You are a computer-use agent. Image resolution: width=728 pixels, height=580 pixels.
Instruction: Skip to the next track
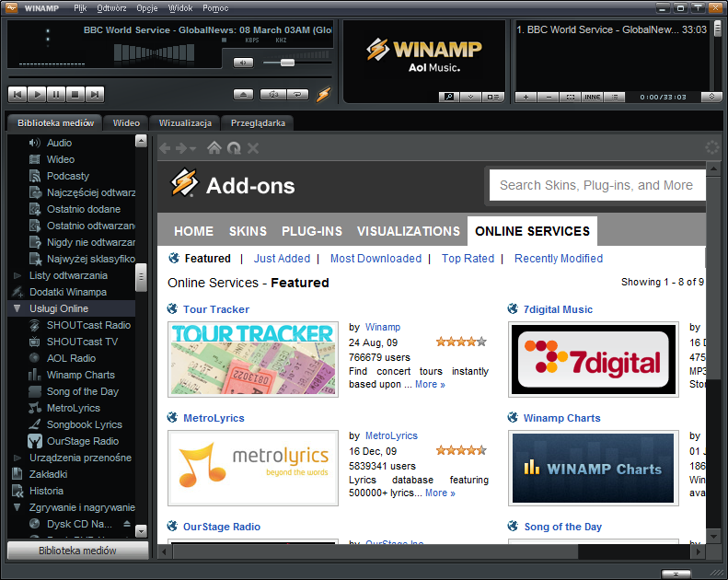coord(95,95)
